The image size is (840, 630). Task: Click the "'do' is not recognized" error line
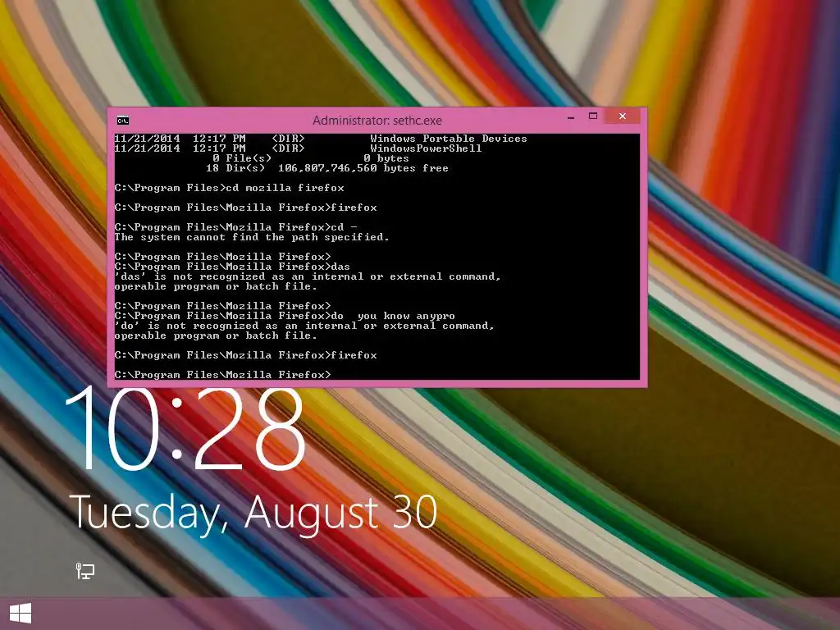(x=304, y=326)
